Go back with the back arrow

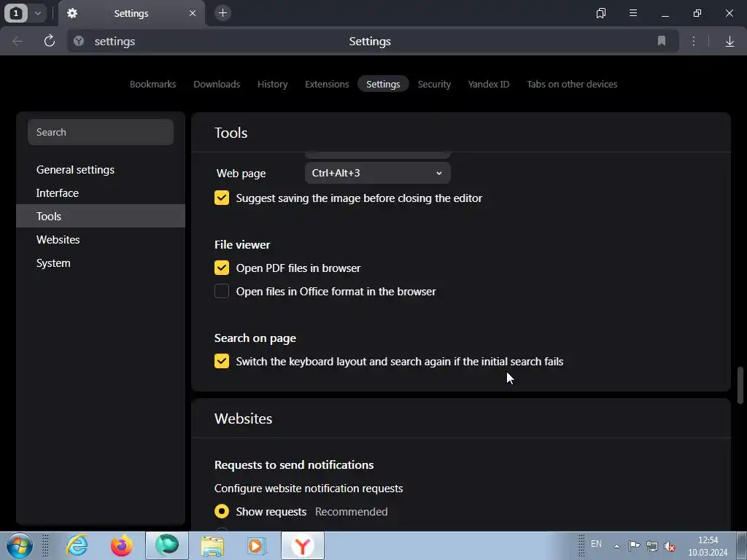click(x=18, y=42)
